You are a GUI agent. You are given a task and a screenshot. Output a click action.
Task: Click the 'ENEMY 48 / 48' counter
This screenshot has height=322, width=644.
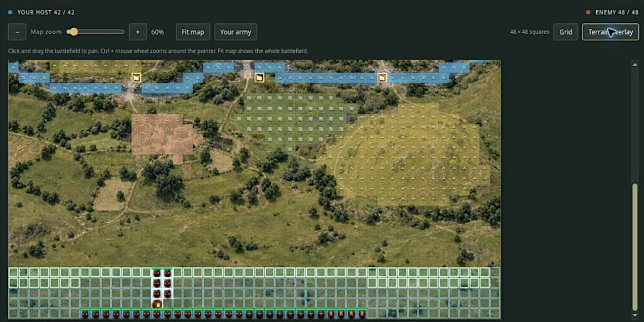[x=617, y=13]
